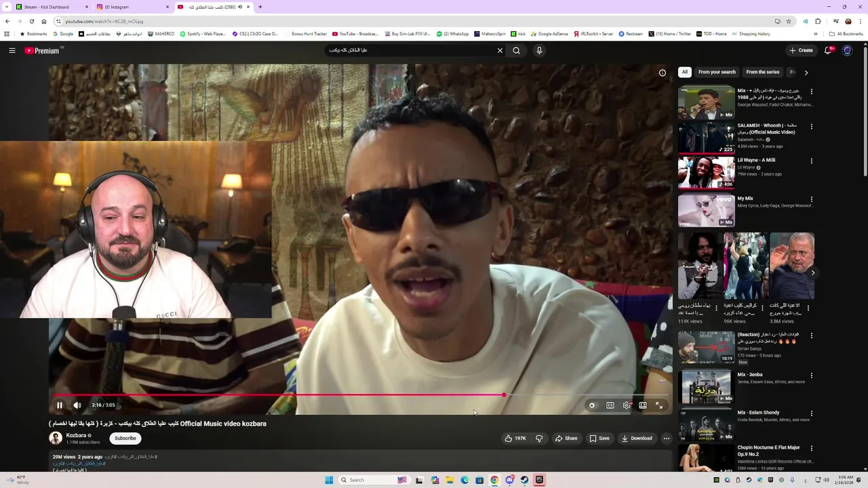Click the YouTube address bar URL

[104, 21]
